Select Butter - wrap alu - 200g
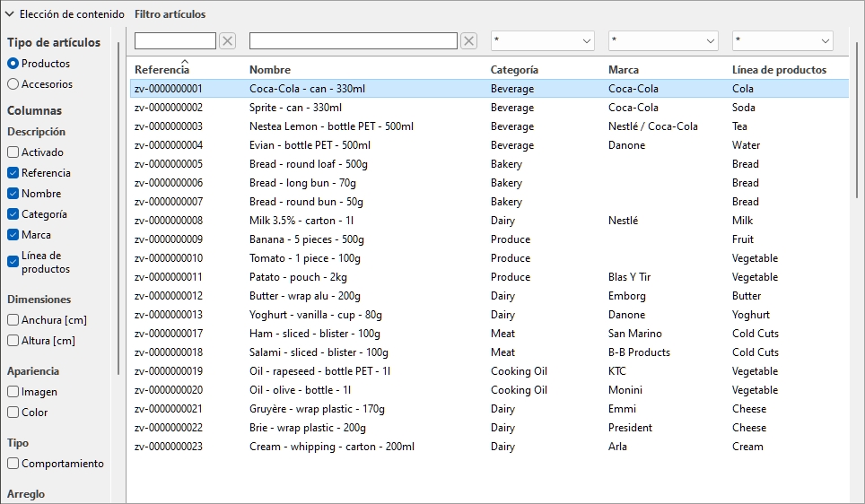Viewport: 865px width, 504px height. (x=489, y=296)
